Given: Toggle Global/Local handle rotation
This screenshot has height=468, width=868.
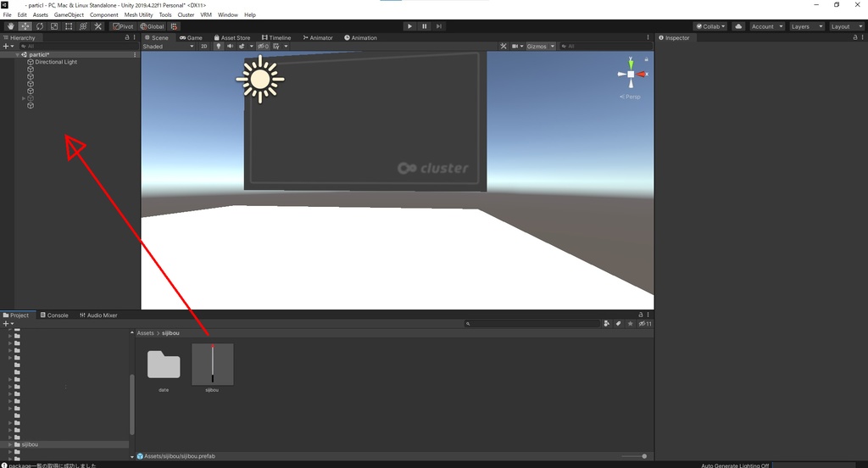Looking at the screenshot, I should (x=153, y=26).
